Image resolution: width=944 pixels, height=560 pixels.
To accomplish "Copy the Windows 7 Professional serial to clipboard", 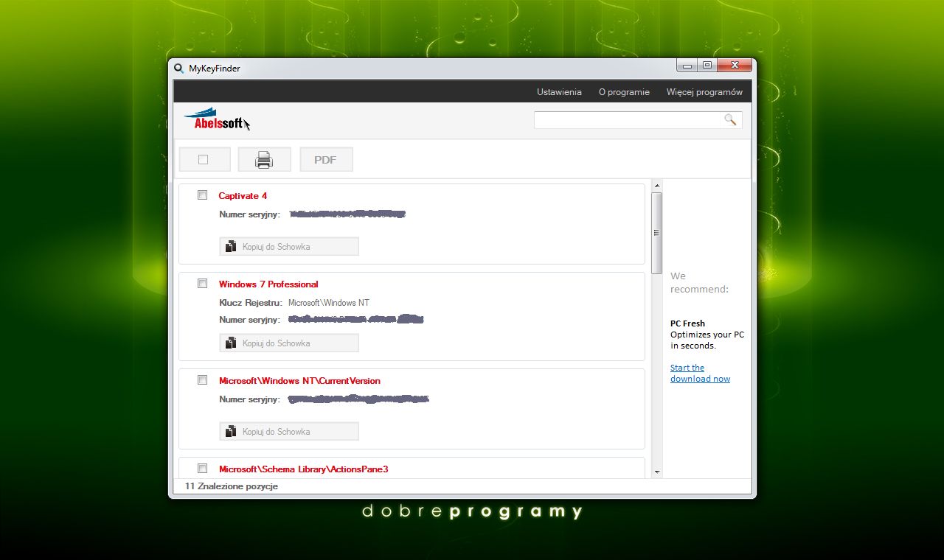I will pyautogui.click(x=289, y=343).
